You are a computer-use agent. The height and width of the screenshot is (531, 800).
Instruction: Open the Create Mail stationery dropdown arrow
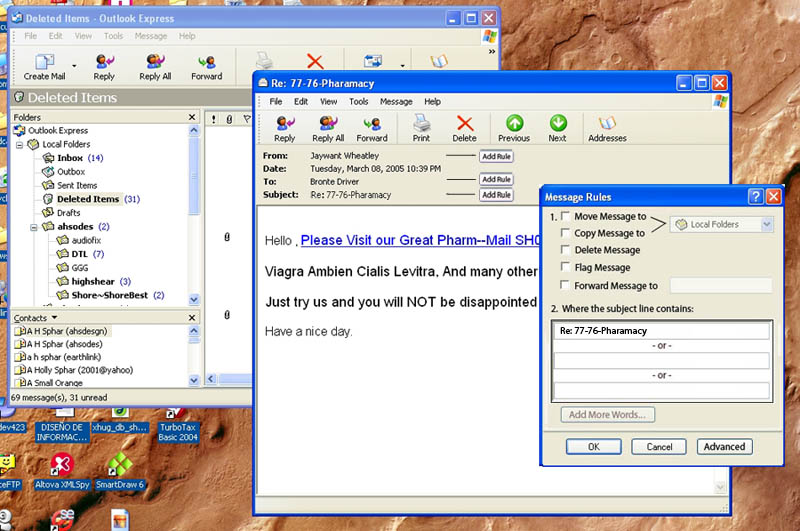(x=74, y=66)
